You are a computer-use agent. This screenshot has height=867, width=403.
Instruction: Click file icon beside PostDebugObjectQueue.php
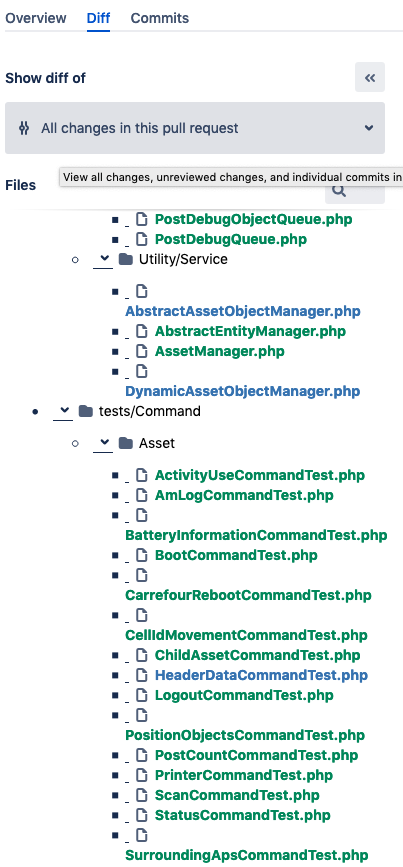(x=142, y=220)
